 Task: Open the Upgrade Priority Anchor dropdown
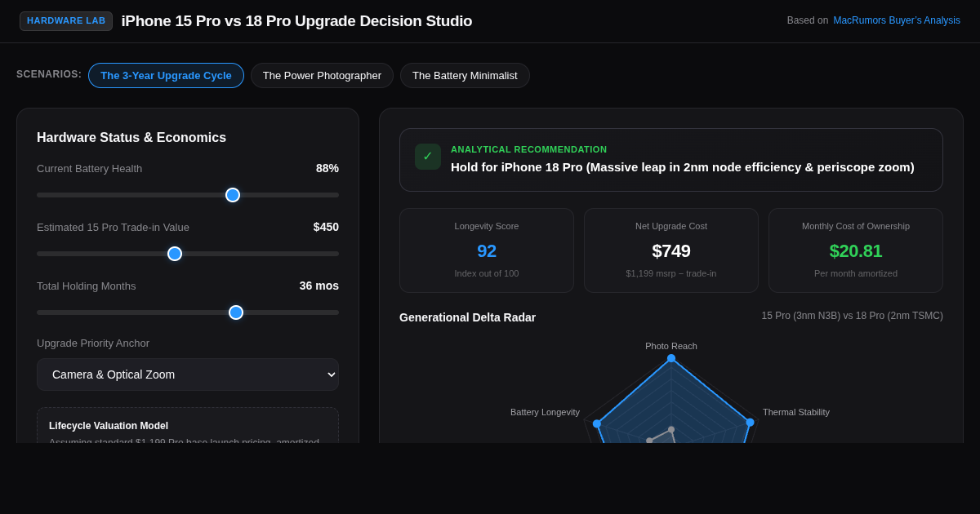pos(188,374)
